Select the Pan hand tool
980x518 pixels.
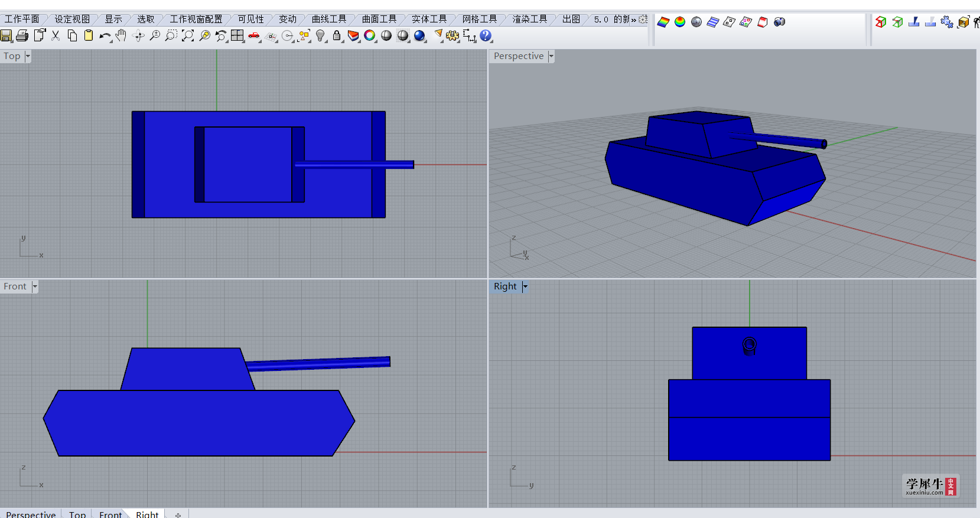[x=121, y=36]
